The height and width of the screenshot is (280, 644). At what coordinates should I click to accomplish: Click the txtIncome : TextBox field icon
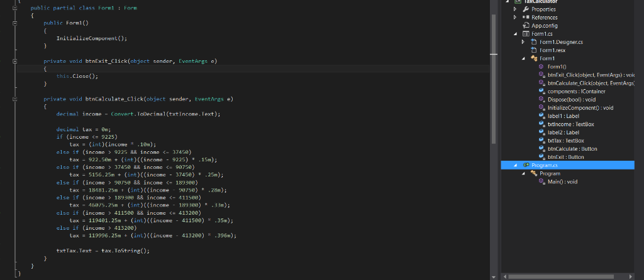pyautogui.click(x=541, y=124)
